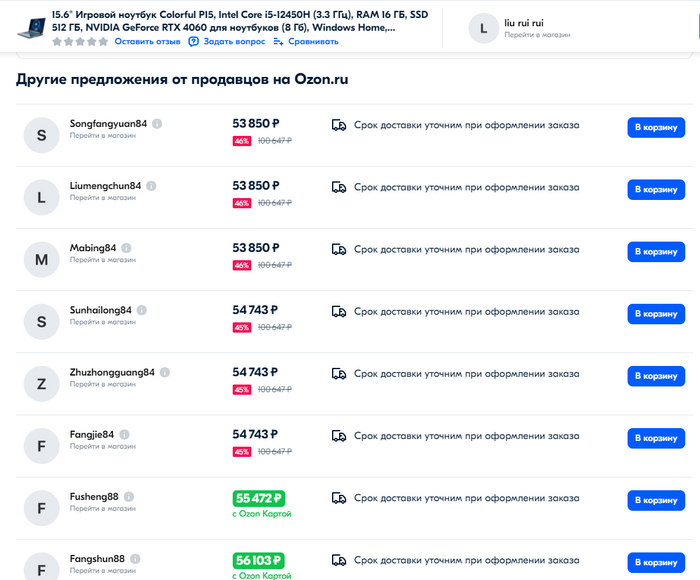Screen dimensions: 700x580
Task: Click the info icon next to Fusheng88
Action: pyautogui.click(x=128, y=496)
